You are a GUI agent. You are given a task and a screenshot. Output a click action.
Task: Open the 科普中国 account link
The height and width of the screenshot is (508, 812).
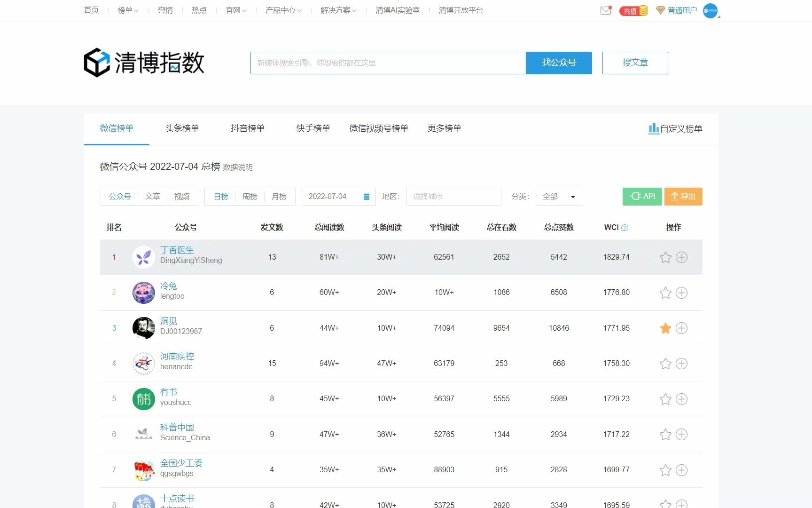pos(177,428)
